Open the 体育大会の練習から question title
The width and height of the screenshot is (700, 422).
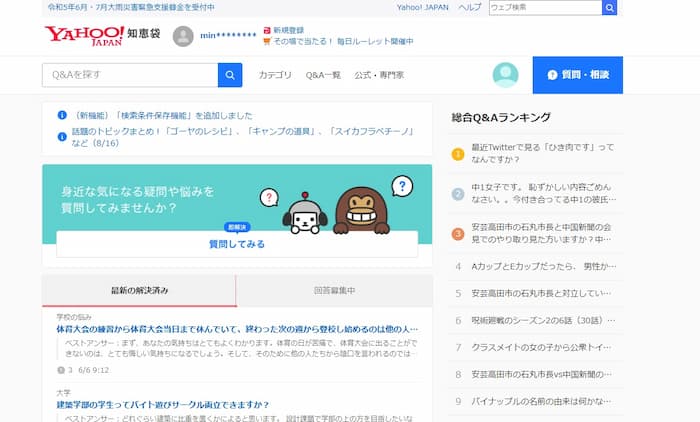(x=237, y=329)
